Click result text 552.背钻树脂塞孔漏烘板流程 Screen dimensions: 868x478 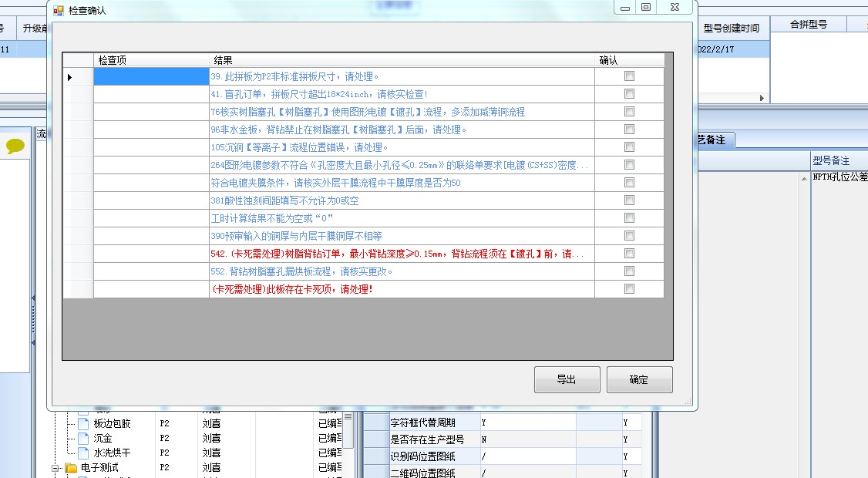point(301,272)
